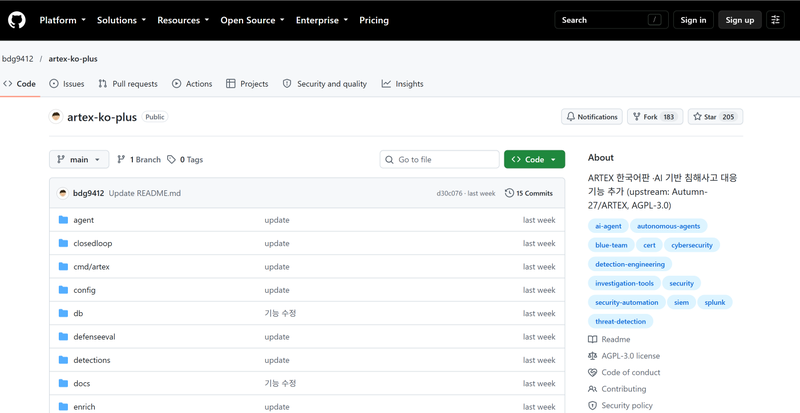Open the config folder
Image resolution: width=800 pixels, height=413 pixels.
pyautogui.click(x=84, y=290)
